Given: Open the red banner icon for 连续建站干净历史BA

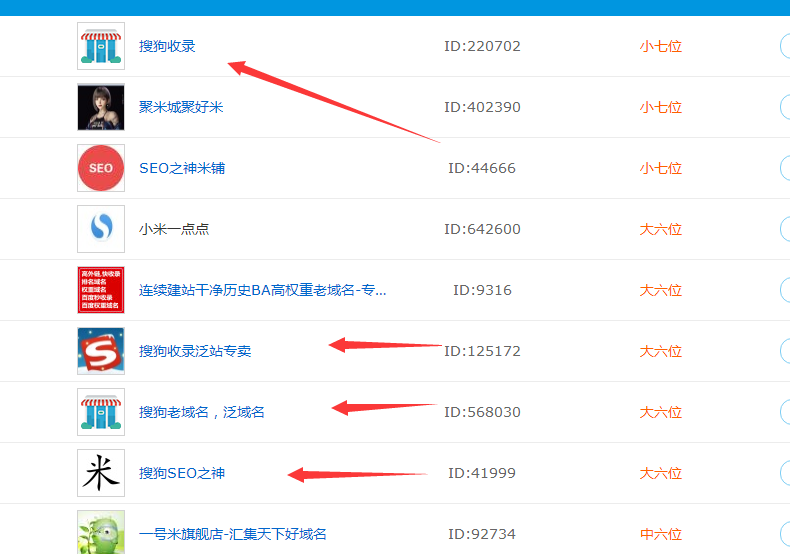Looking at the screenshot, I should coord(101,290).
